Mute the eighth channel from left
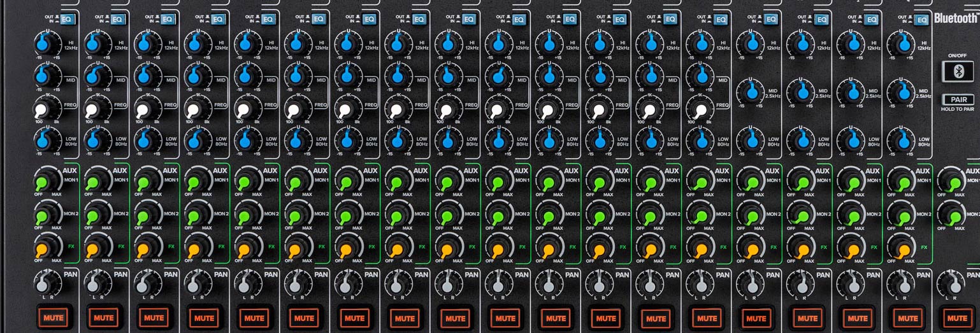This screenshot has height=333, width=980. point(405,317)
